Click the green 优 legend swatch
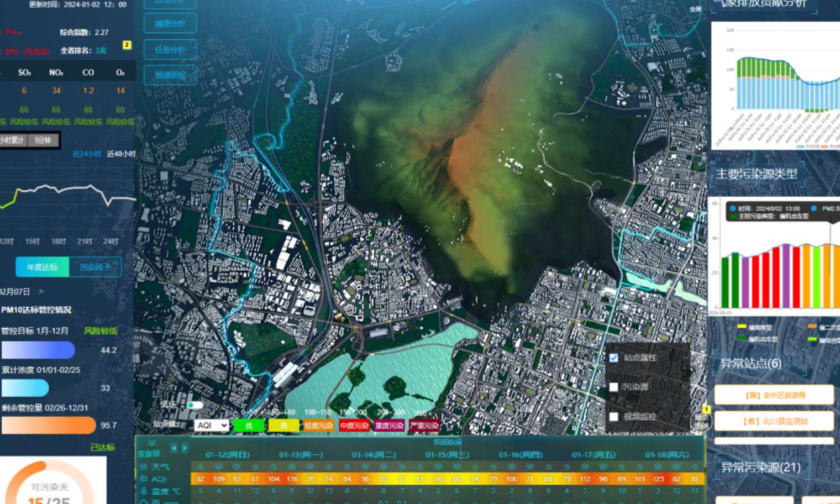The width and height of the screenshot is (840, 504). (249, 426)
